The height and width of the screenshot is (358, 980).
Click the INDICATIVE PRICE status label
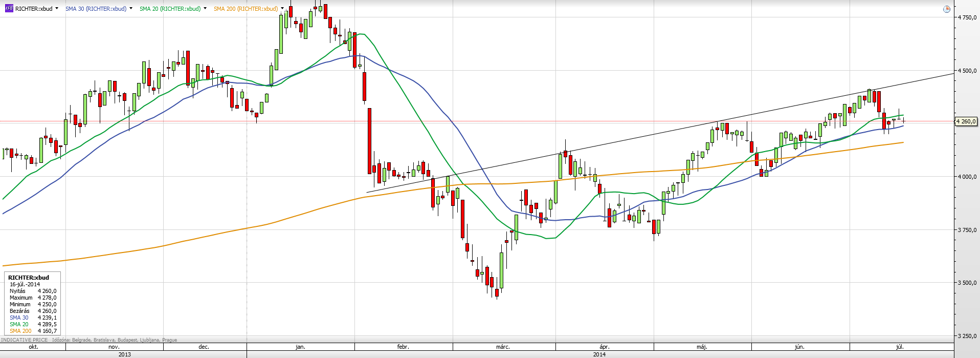[25, 340]
